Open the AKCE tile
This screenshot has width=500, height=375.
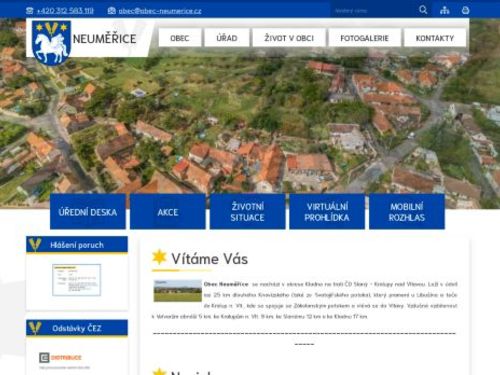[x=168, y=212]
